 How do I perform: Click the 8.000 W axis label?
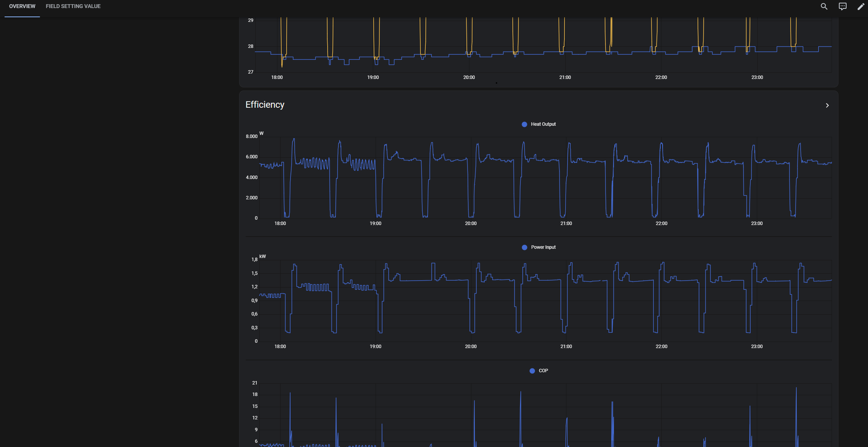click(x=251, y=136)
